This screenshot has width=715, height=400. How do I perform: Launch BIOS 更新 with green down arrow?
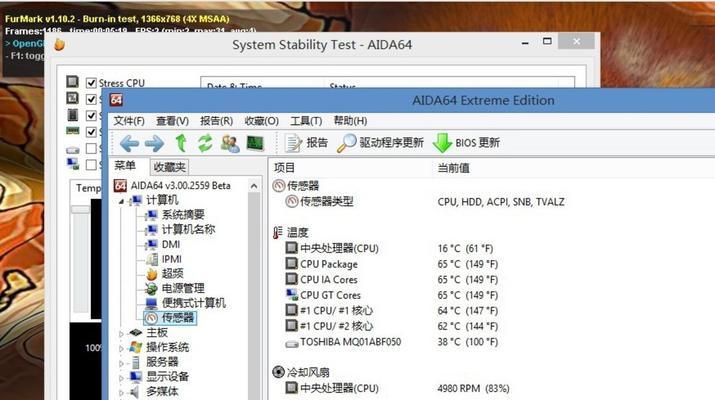[x=466, y=143]
